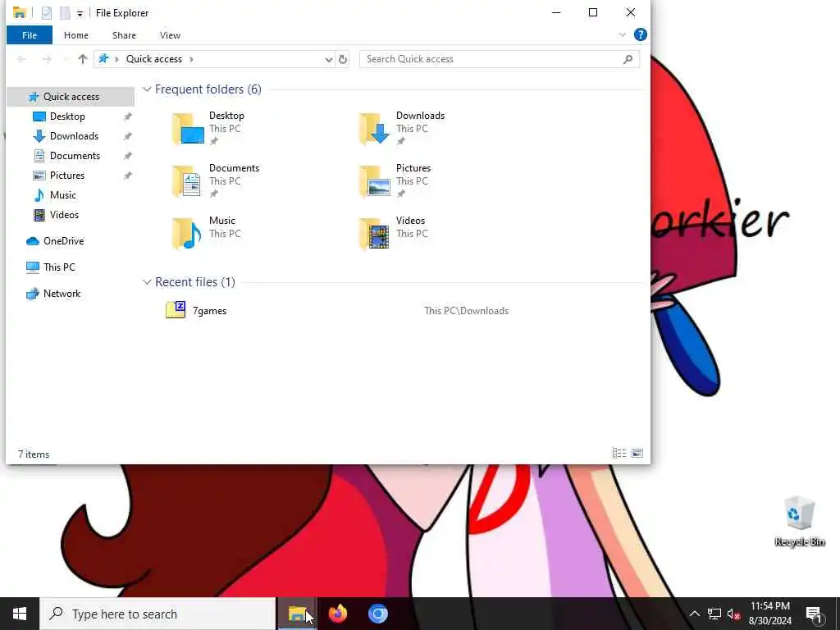The height and width of the screenshot is (630, 840).
Task: Click the taskbar search box
Action: click(x=157, y=614)
